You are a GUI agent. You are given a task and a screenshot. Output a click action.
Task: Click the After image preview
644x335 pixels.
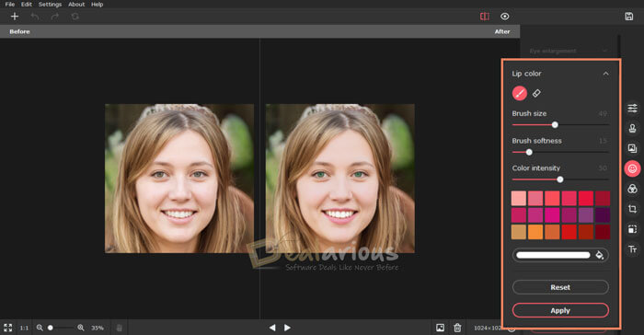pos(340,179)
